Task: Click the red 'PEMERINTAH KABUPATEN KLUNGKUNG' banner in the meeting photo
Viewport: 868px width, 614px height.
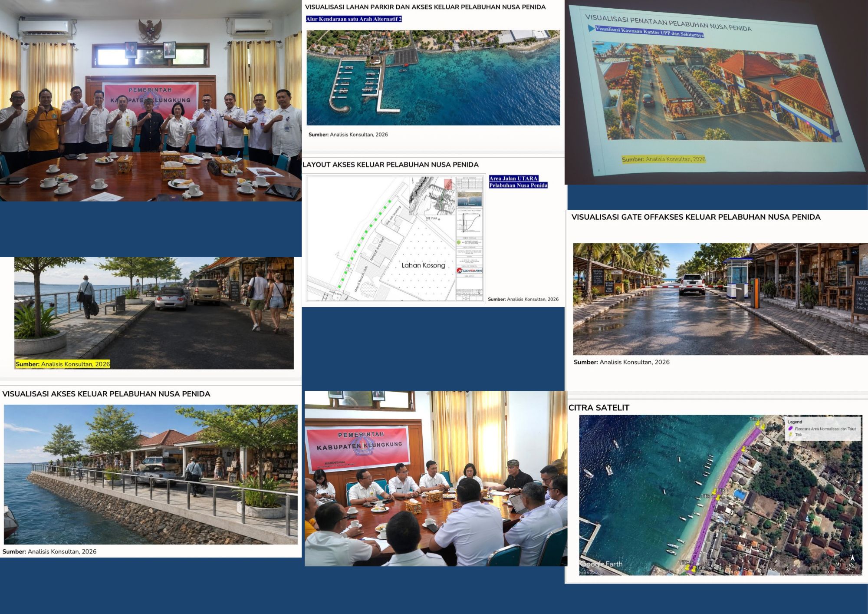Action: point(358,450)
